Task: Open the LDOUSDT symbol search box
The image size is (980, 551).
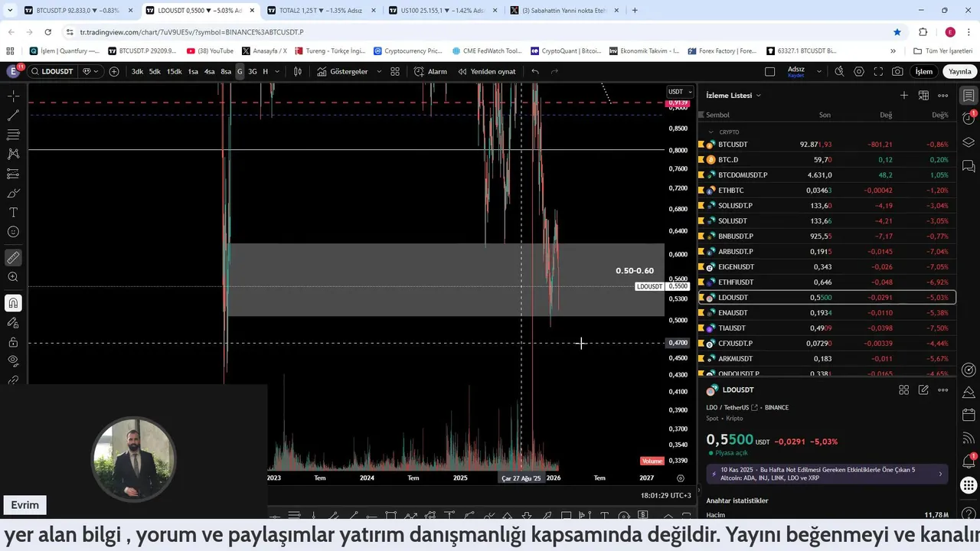Action: [x=52, y=71]
